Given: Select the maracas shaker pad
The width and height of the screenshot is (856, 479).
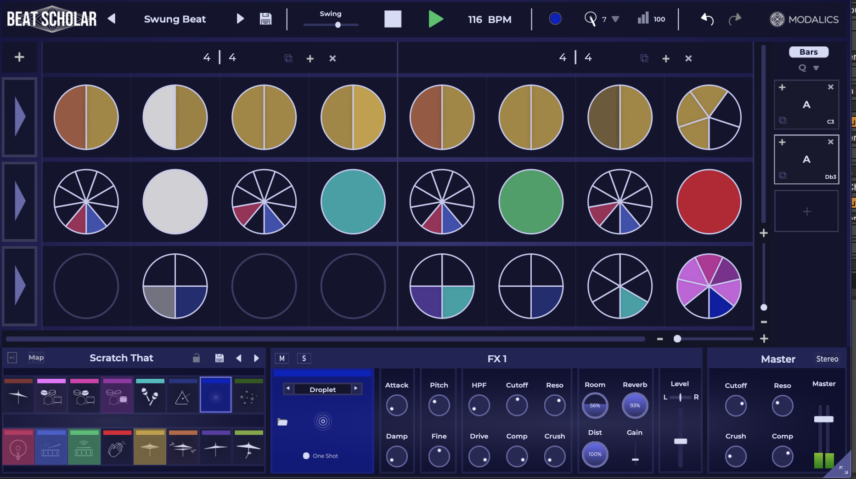Looking at the screenshot, I should [x=150, y=395].
